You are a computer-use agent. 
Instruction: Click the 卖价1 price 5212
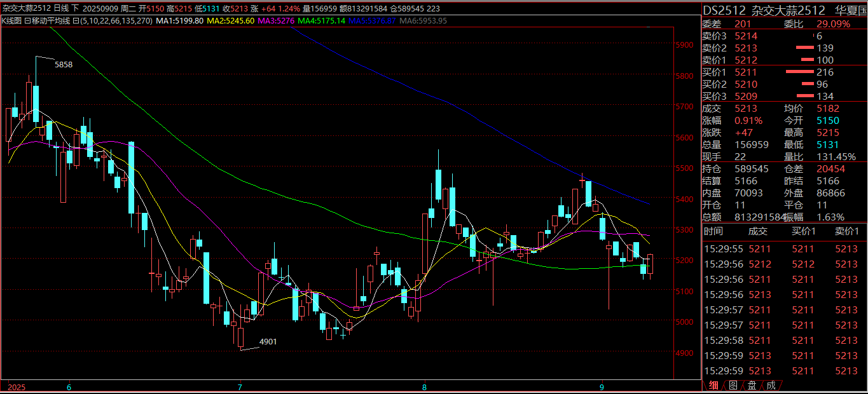tap(746, 60)
